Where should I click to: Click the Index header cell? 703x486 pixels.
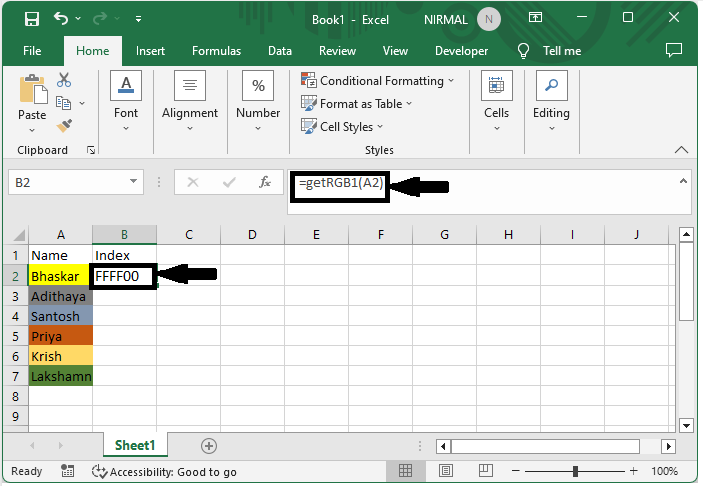click(x=124, y=255)
